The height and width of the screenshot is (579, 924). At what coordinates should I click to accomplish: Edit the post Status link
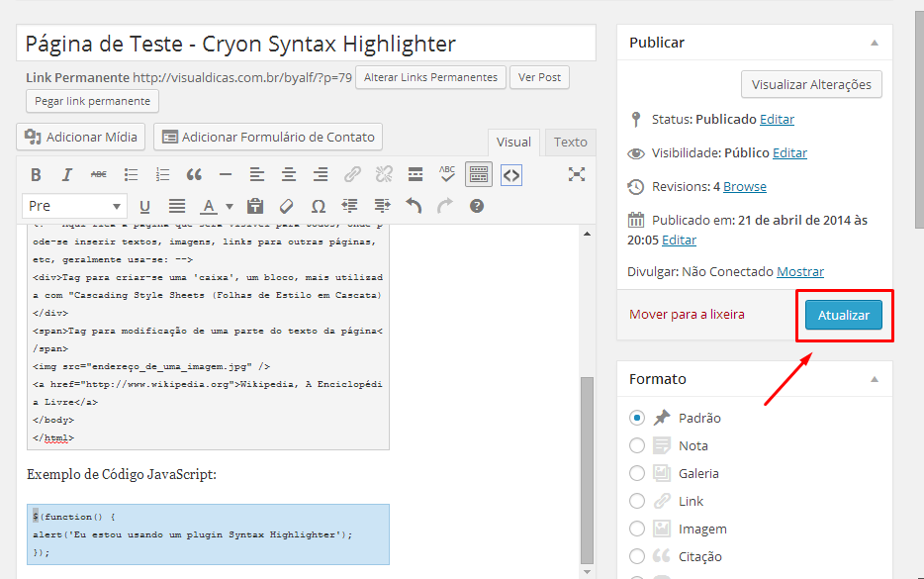point(777,119)
